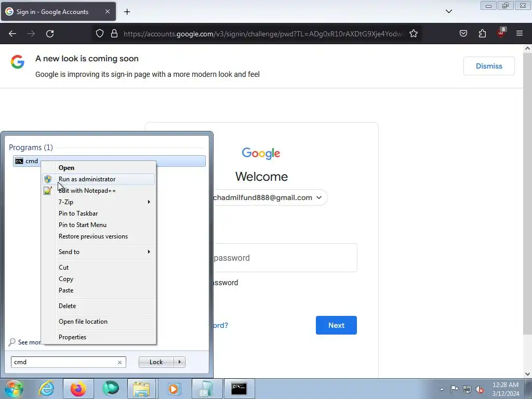
Task: Select the Sign in - Google Accounts tab
Action: [x=58, y=11]
